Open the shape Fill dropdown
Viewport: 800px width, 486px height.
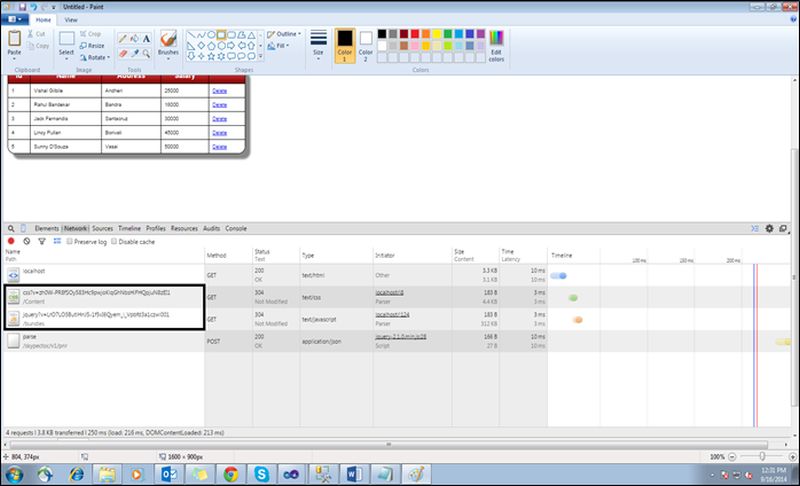(x=279, y=45)
